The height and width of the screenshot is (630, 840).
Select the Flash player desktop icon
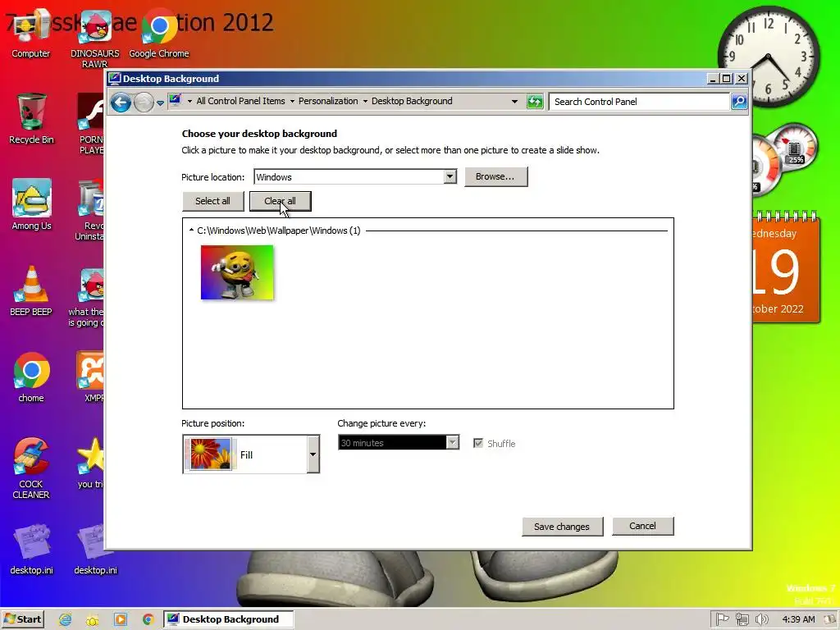pyautogui.click(x=91, y=124)
